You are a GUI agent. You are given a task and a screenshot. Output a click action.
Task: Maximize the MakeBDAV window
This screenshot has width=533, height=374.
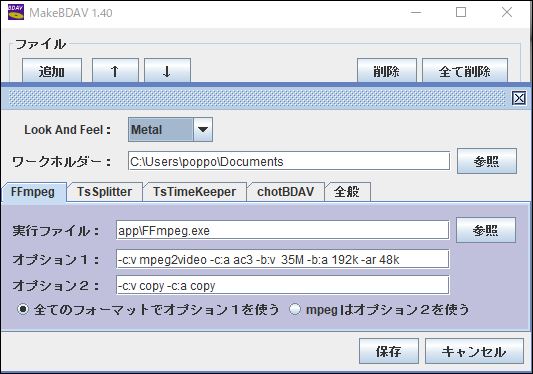point(461,13)
